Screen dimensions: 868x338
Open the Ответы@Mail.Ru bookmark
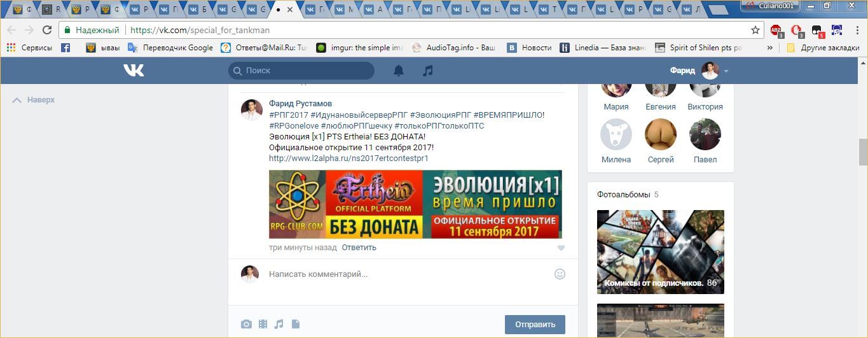pos(264,47)
